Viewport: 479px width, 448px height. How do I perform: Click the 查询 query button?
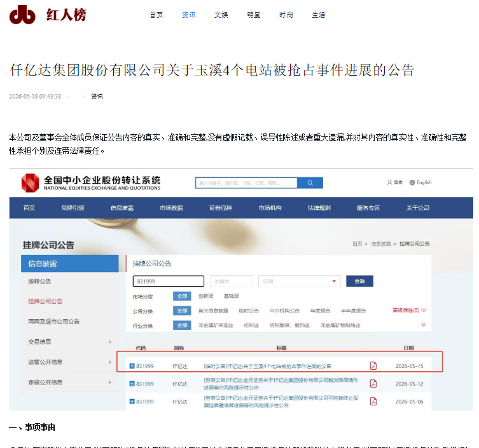pos(359,281)
